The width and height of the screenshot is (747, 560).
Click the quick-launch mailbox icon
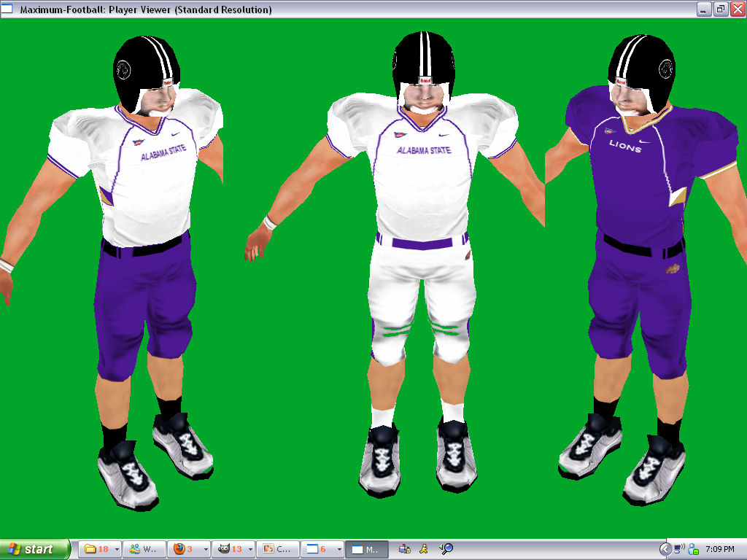coord(404,549)
